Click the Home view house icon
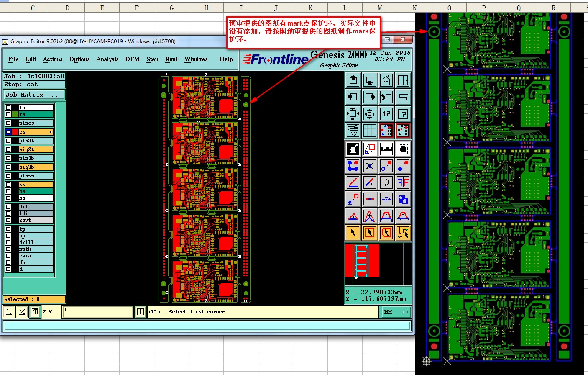This screenshot has height=375, width=588. 386,80
